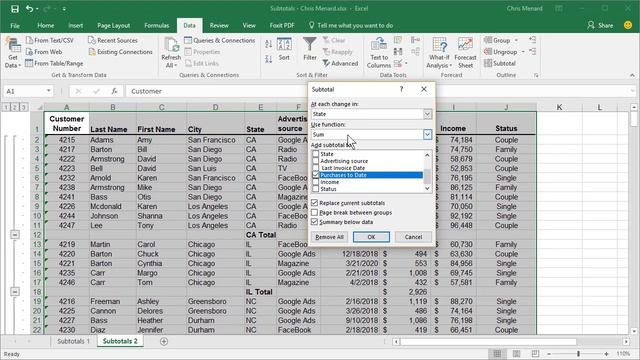The image size is (640, 360).
Task: Sort Z to A descending icon
Action: [269, 59]
